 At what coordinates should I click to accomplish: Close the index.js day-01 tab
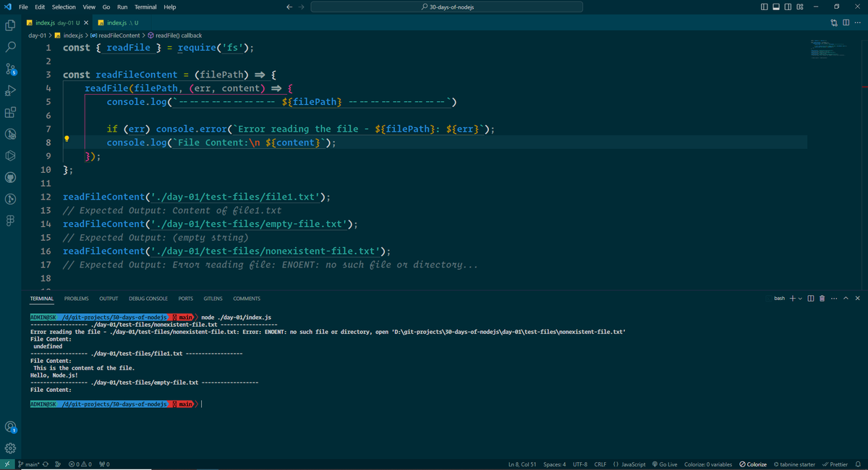click(85, 23)
